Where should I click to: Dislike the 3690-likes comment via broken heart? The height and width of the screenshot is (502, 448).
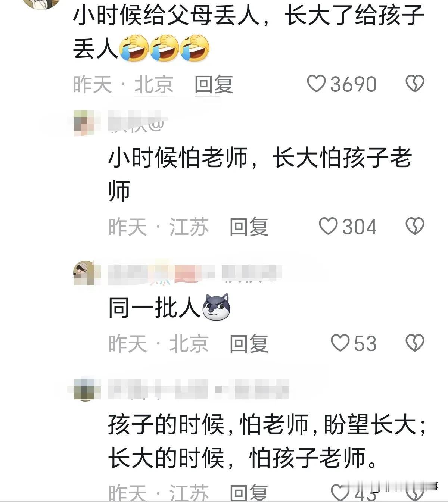(415, 84)
